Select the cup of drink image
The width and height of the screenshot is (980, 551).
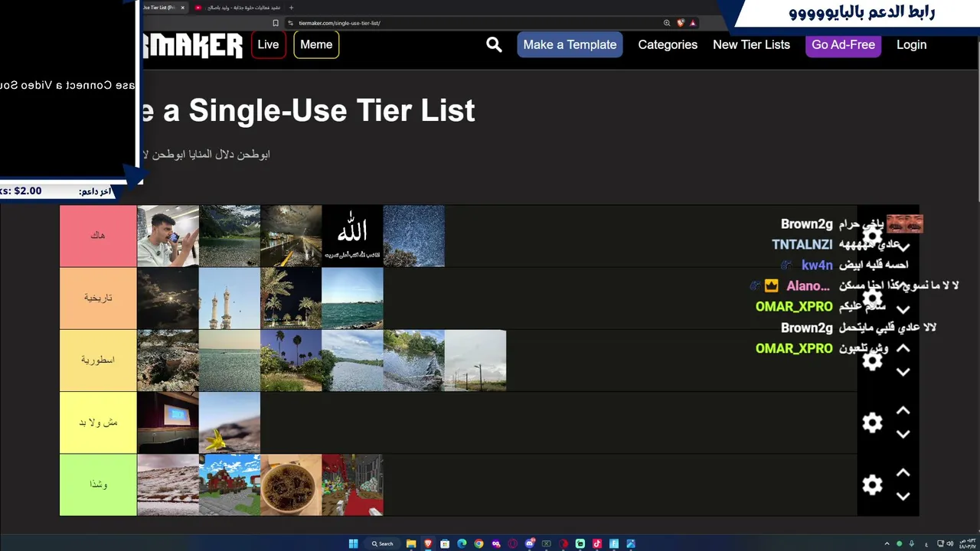[291, 484]
